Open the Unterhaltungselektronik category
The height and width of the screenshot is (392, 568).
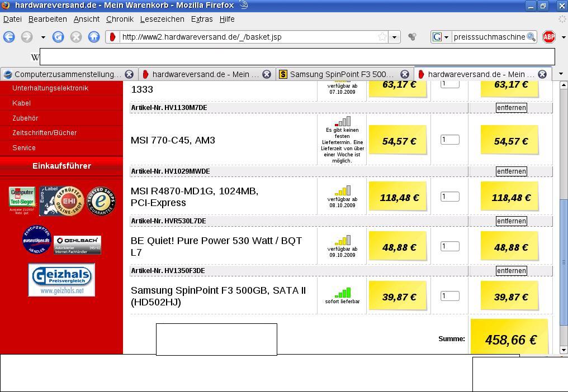(50, 88)
